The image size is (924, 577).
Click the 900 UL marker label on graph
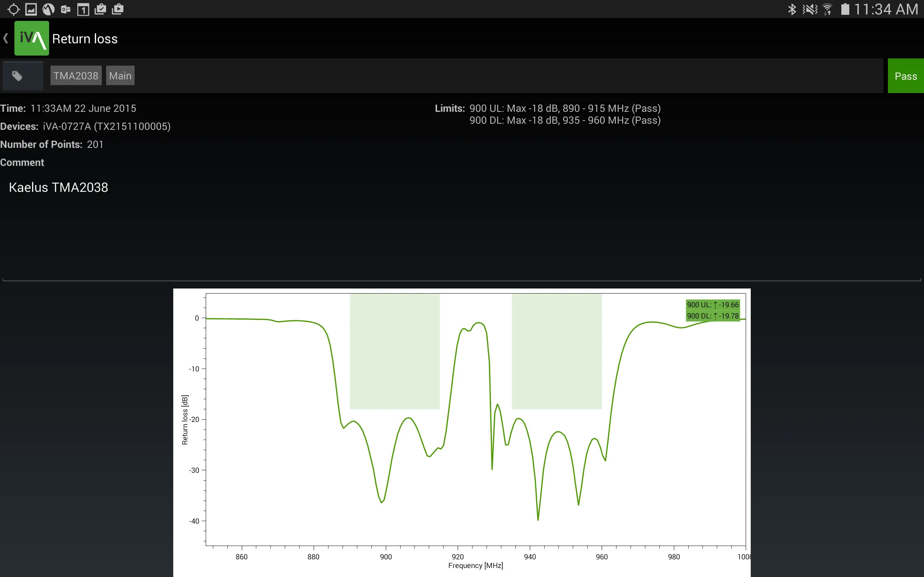pos(712,304)
